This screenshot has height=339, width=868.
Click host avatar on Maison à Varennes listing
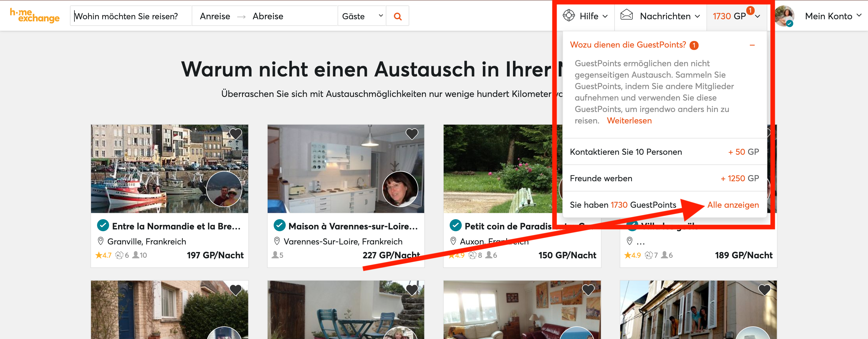pyautogui.click(x=400, y=189)
